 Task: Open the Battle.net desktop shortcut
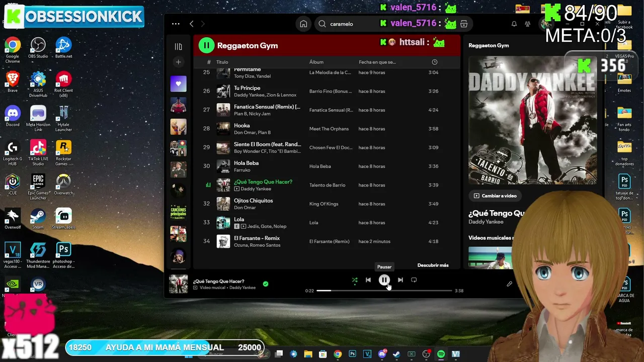point(63,48)
